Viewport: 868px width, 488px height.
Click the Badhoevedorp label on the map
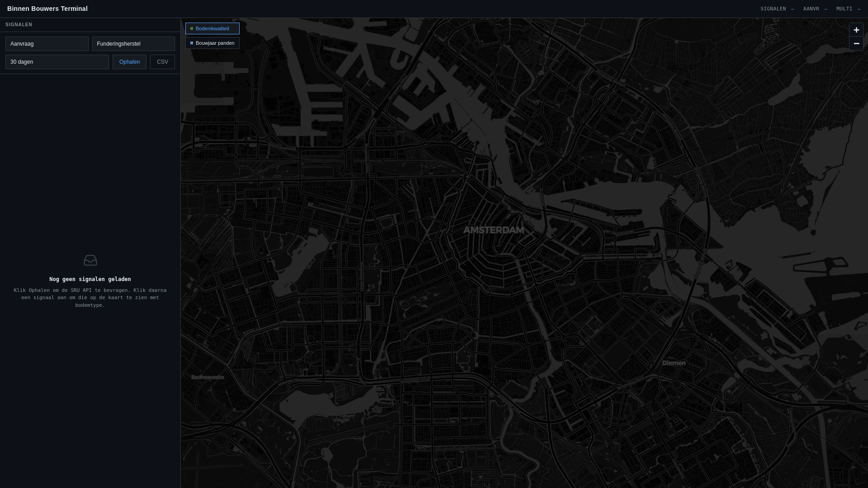point(208,377)
